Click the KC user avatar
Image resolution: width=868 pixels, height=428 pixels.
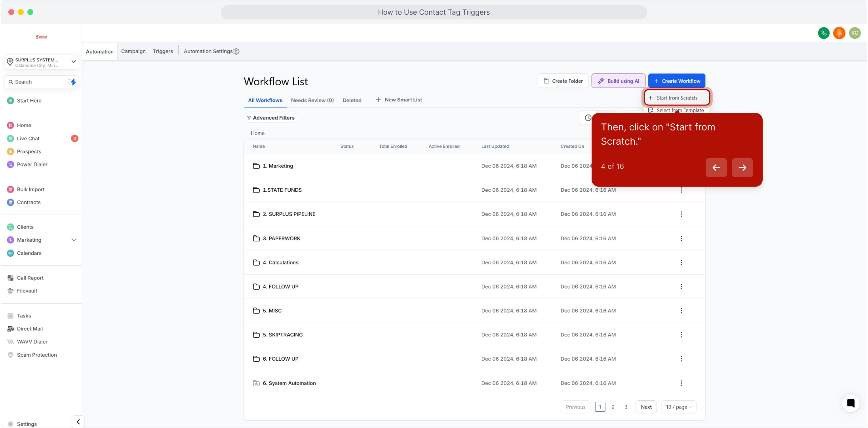click(855, 33)
